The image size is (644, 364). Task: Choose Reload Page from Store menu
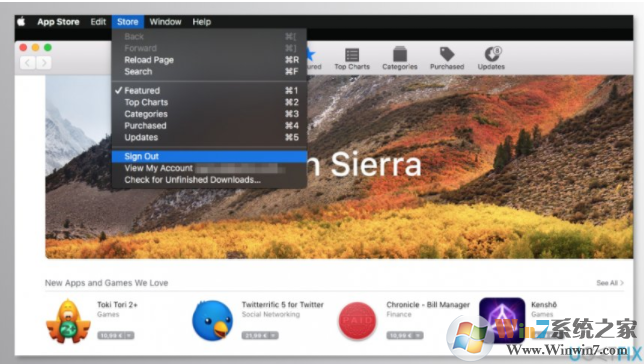[x=209, y=60]
